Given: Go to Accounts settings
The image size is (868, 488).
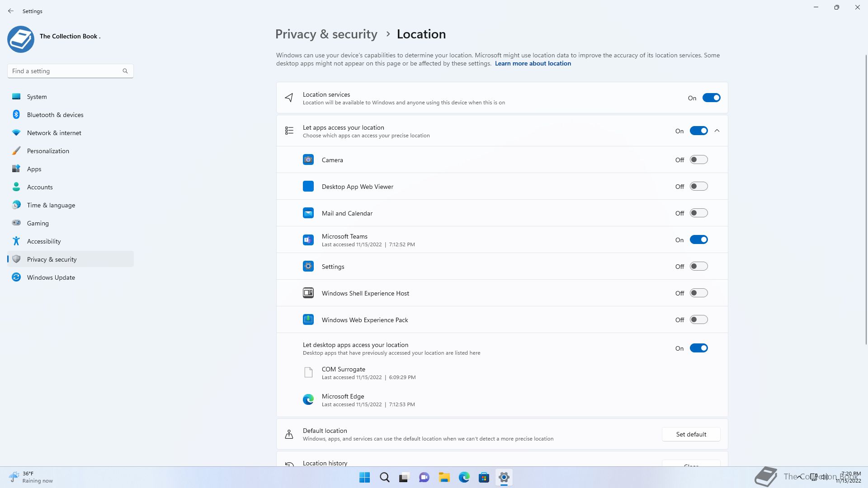Looking at the screenshot, I should [71, 187].
